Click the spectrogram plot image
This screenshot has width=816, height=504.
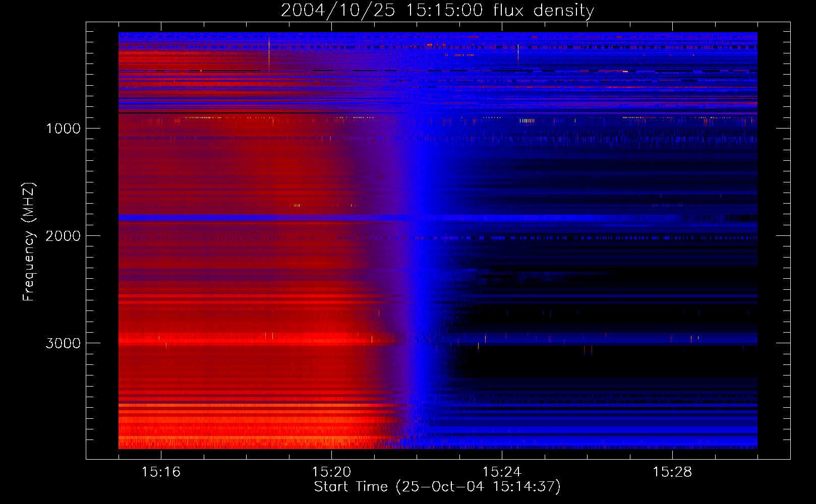click(x=438, y=240)
